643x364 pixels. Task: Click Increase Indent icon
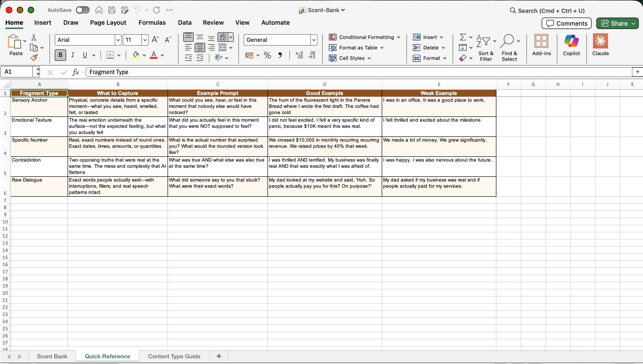click(200, 58)
